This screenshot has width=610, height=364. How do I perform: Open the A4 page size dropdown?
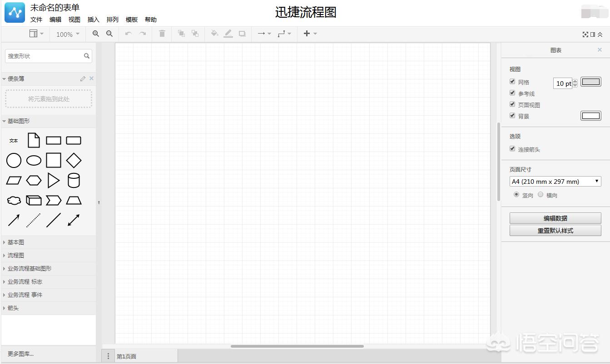tap(555, 182)
